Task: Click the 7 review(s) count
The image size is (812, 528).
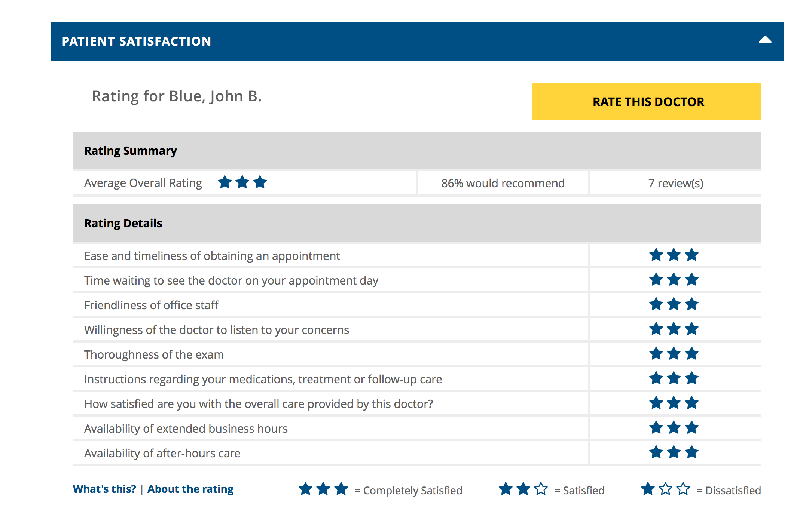Action: [x=676, y=183]
